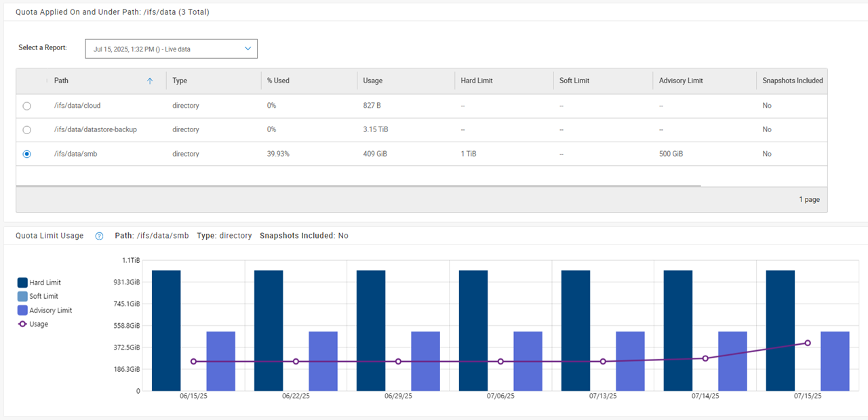Click the Path column sort arrow

tap(150, 81)
